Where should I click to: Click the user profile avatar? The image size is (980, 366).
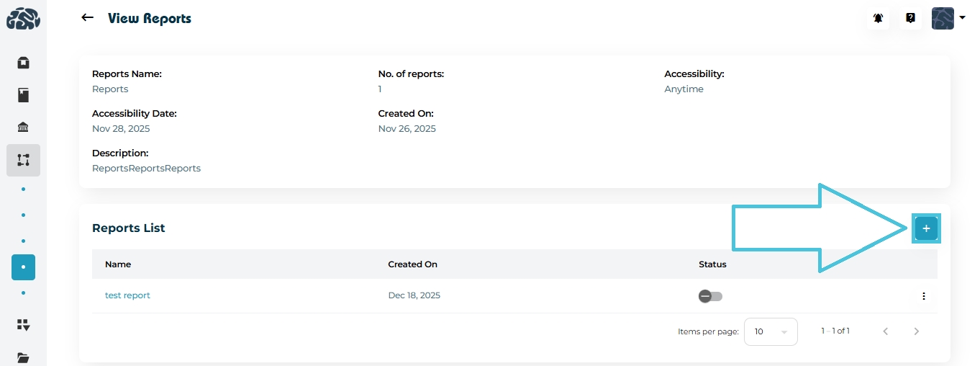point(943,19)
